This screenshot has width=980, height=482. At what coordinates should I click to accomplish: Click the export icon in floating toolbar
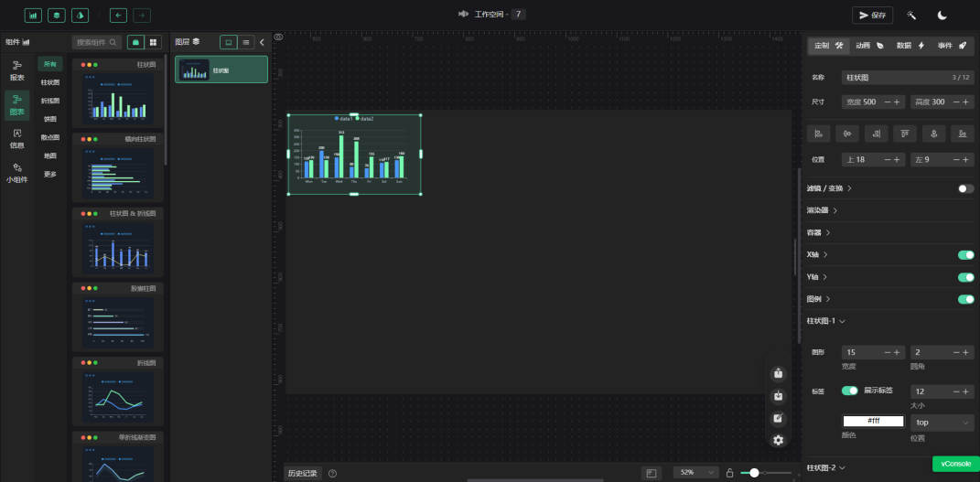(778, 373)
